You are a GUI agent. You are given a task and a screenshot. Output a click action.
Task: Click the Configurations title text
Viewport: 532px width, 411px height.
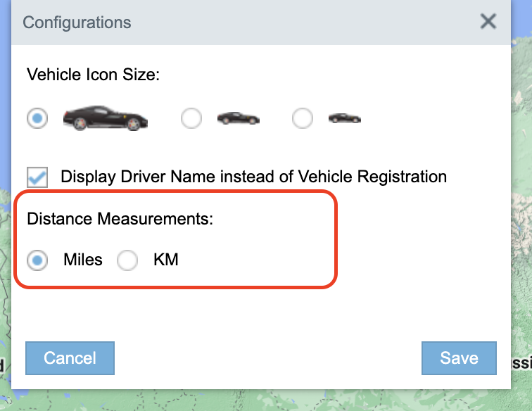pos(77,22)
